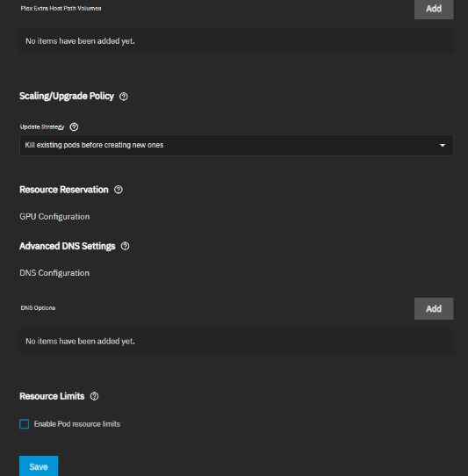Add a Plex Extra Host Path Volume
Screen dimensions: 468x476
click(x=434, y=9)
